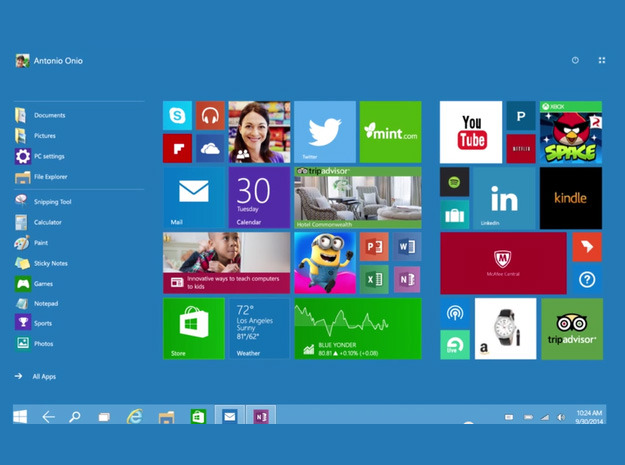Viewport: 625px width, 465px height.
Task: Open the podcast broadcast tile
Action: [x=455, y=313]
